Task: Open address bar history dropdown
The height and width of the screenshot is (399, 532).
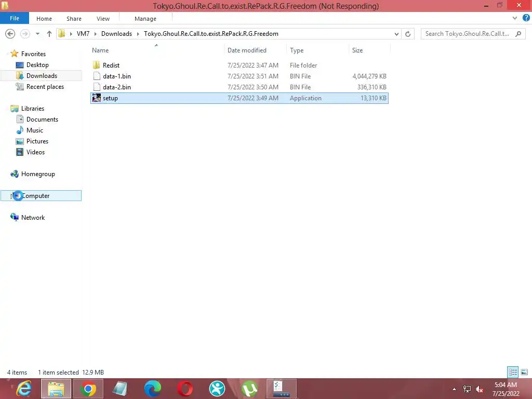Action: (x=396, y=34)
